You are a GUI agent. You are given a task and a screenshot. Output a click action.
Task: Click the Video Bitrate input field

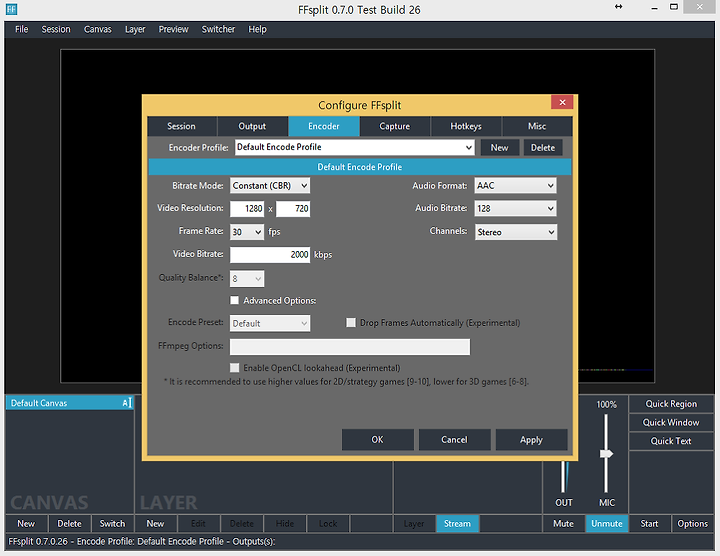pos(270,254)
